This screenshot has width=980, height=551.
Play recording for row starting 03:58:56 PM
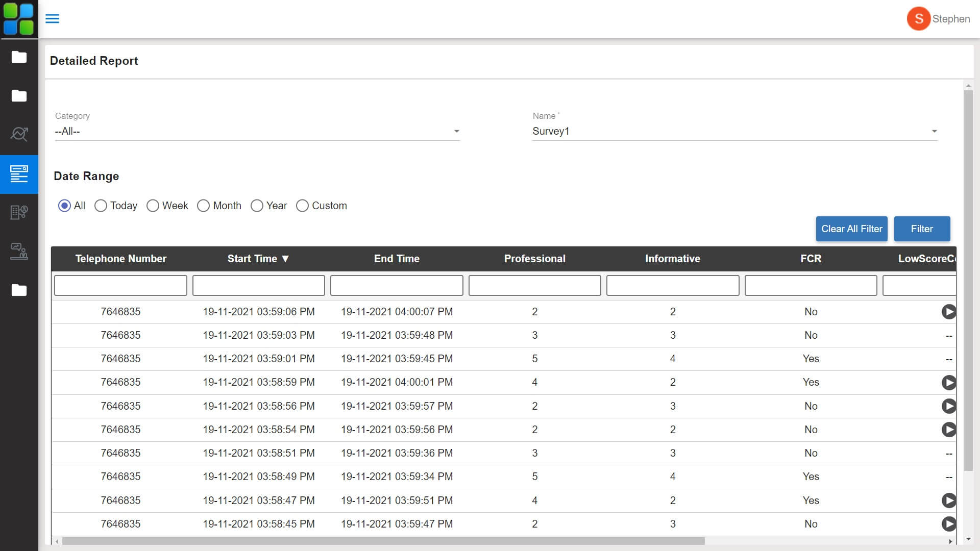[948, 406]
